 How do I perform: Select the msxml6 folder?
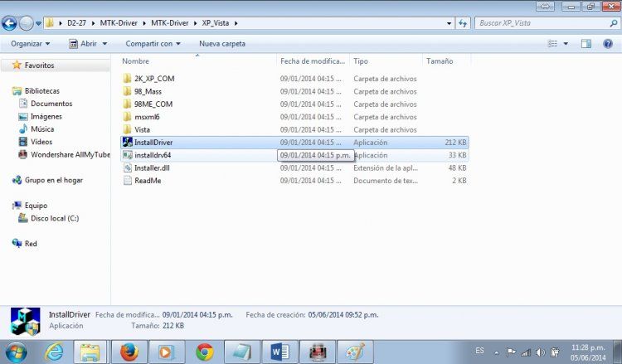[x=147, y=117]
